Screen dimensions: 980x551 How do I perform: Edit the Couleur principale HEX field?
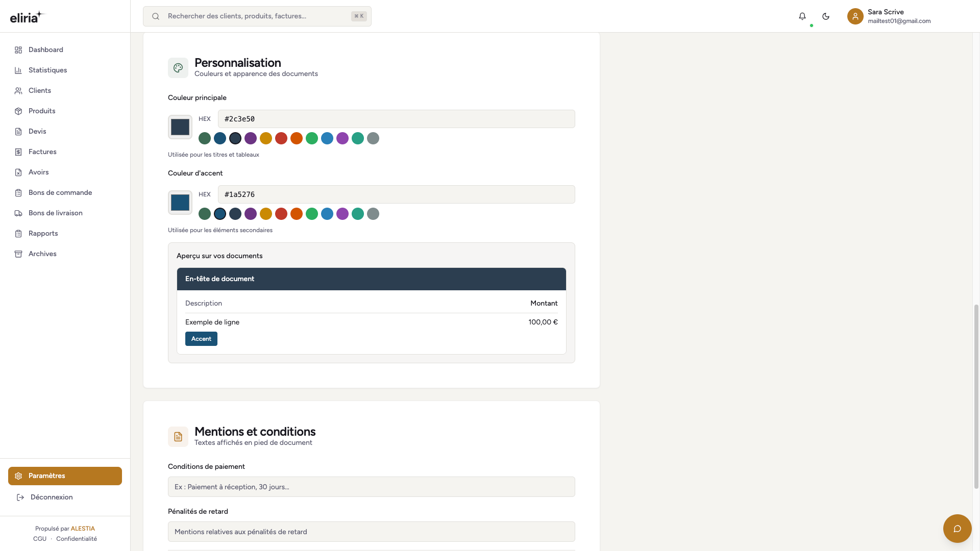[396, 118]
